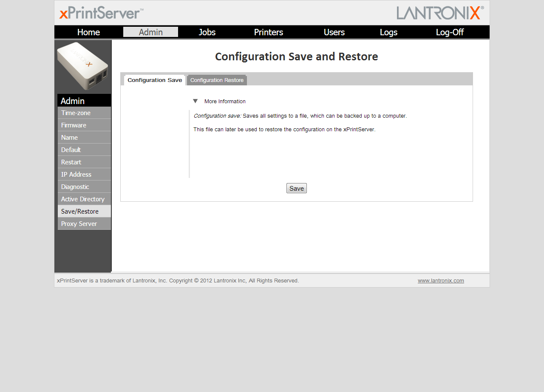Viewport: 544px width, 392px height.
Task: Collapse the More Information triangle
Action: click(195, 101)
